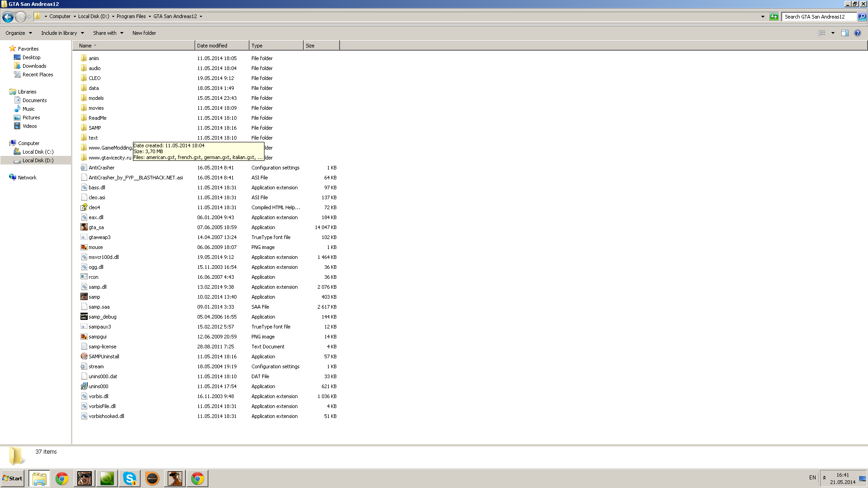Click in the Search GTA San Andreas12 field
This screenshot has width=868, height=488.
click(819, 17)
